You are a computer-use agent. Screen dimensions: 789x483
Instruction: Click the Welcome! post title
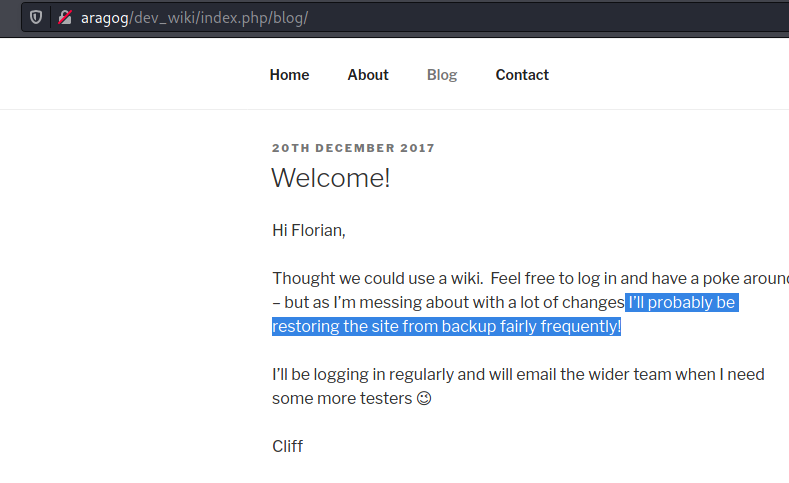(331, 178)
